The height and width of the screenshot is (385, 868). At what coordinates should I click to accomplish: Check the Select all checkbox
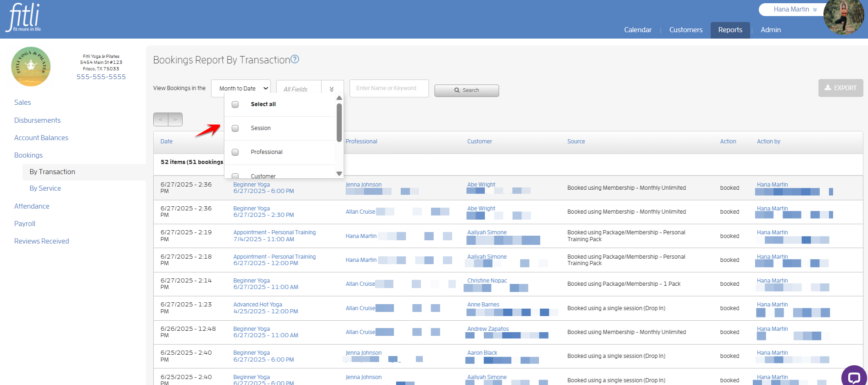click(x=235, y=104)
